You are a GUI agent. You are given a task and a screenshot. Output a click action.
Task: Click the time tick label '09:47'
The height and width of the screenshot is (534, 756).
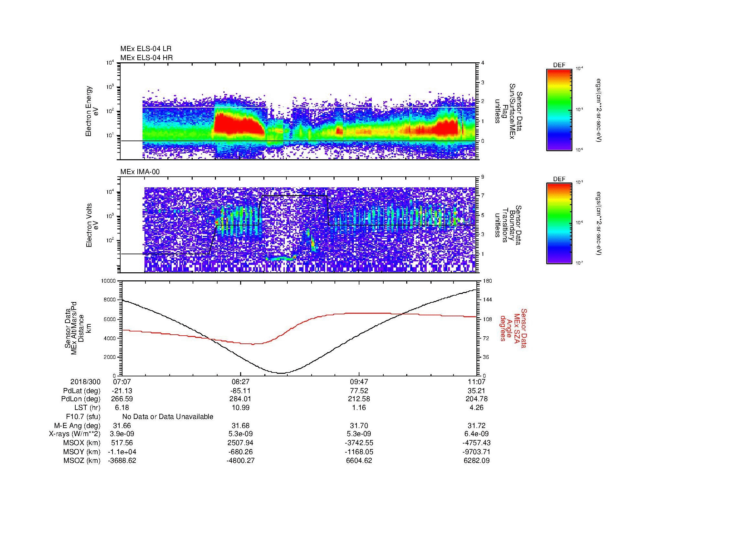tap(359, 382)
